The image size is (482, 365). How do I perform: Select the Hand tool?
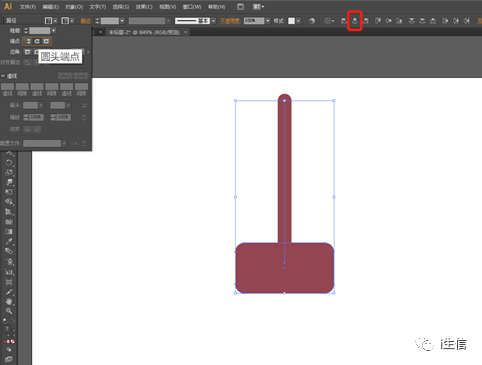[9, 301]
